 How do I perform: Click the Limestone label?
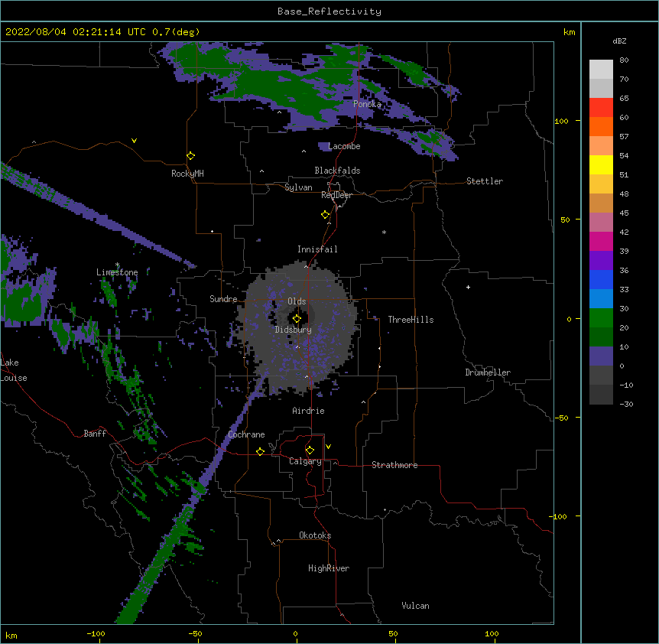click(x=117, y=272)
